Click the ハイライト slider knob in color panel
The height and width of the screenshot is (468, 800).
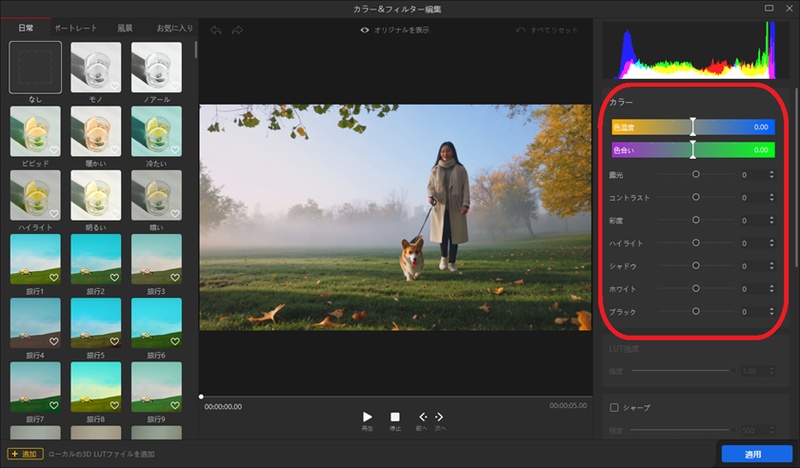[696, 243]
